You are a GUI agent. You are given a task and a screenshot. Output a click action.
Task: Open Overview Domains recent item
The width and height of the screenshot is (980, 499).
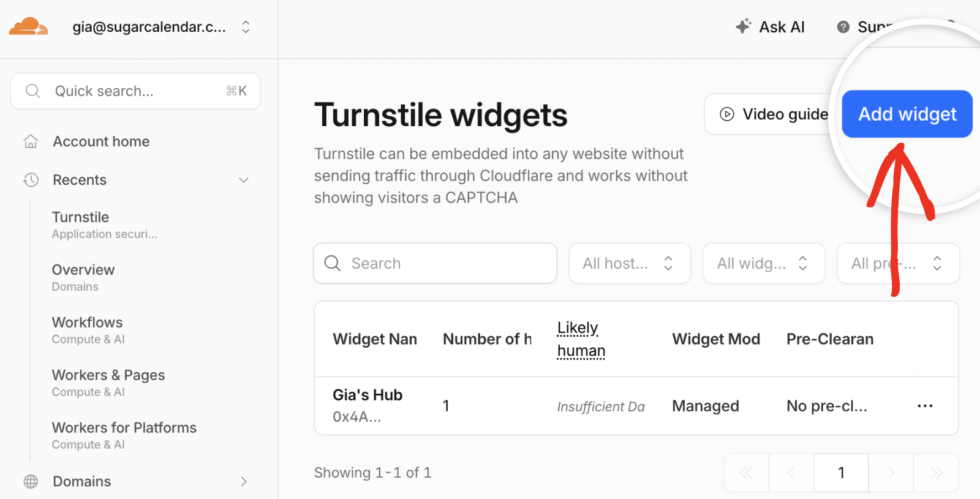coord(83,277)
